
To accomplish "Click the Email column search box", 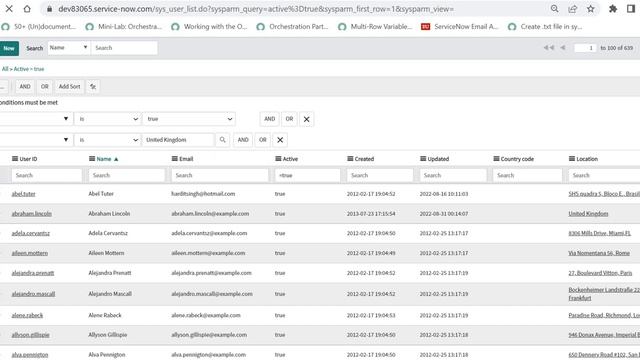I will 220,175.
